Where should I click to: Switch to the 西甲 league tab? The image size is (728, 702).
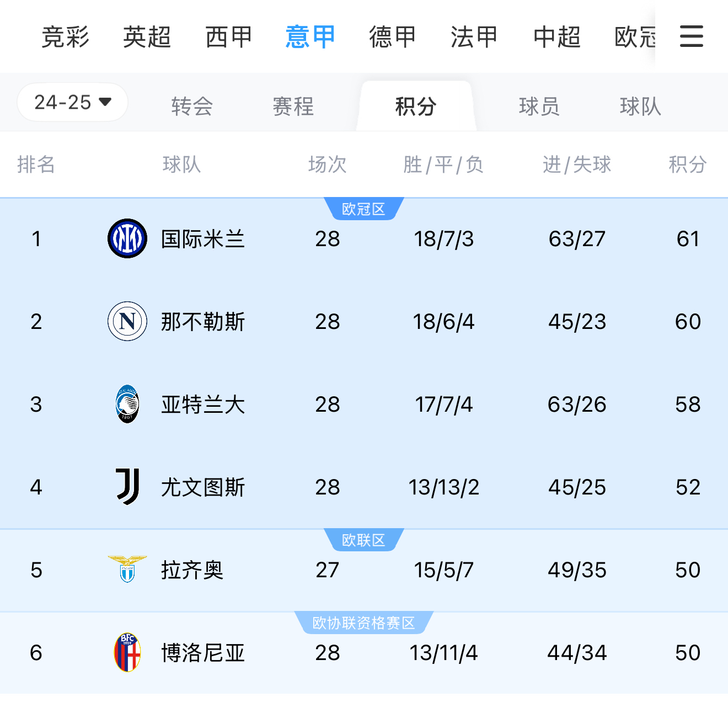228,37
